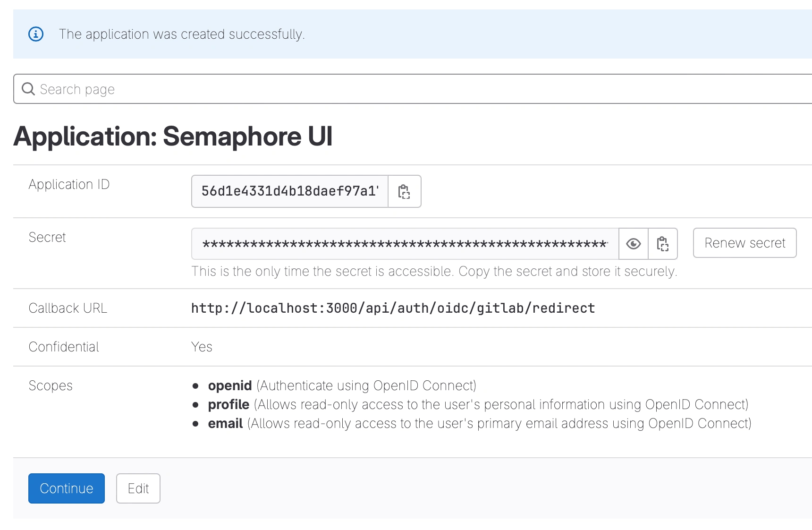Viewport: 812px width, 530px height.
Task: Click the Renew secret button
Action: [744, 243]
